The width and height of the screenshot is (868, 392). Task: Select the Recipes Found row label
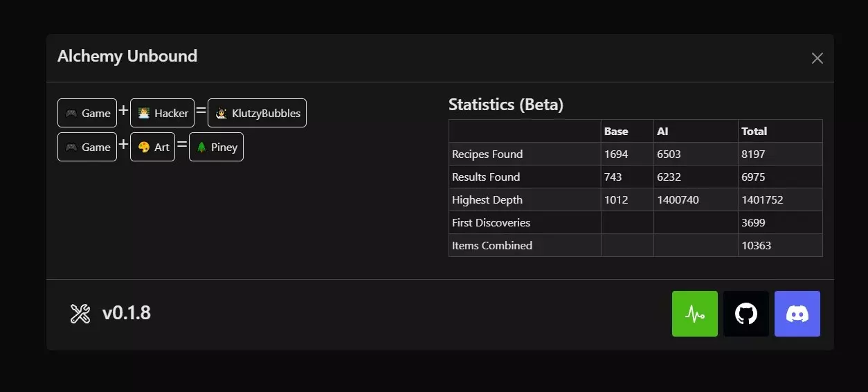pos(487,154)
